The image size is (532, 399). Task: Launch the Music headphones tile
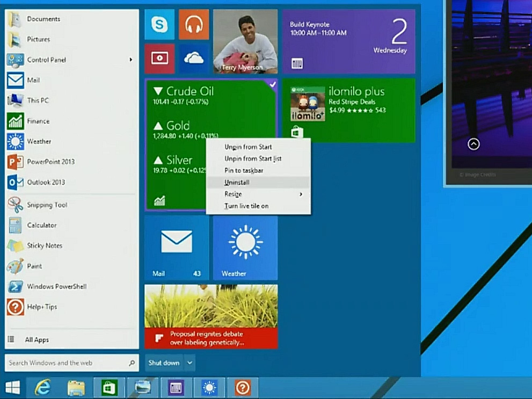193,25
